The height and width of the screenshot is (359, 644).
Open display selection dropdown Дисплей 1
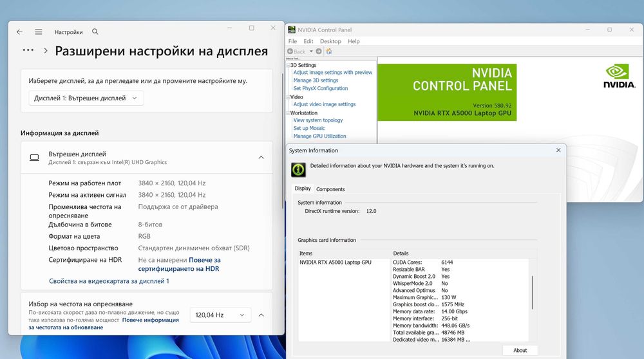pos(86,98)
